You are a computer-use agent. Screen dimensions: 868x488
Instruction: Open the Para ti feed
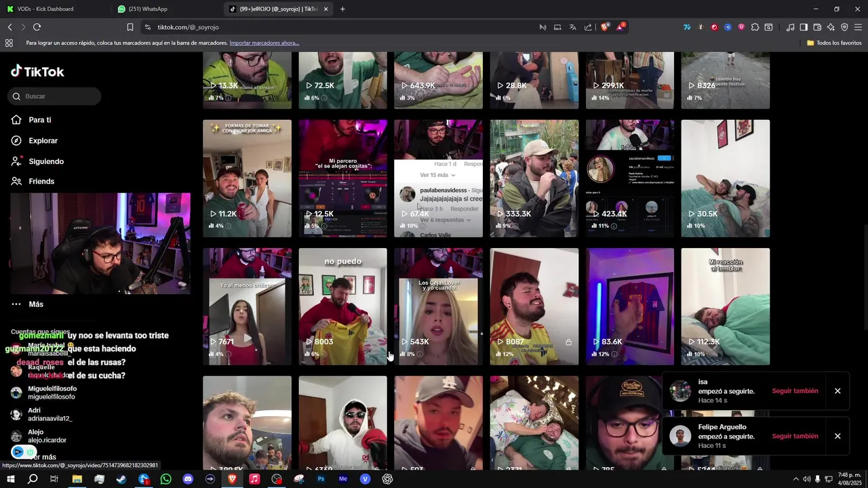pos(39,120)
